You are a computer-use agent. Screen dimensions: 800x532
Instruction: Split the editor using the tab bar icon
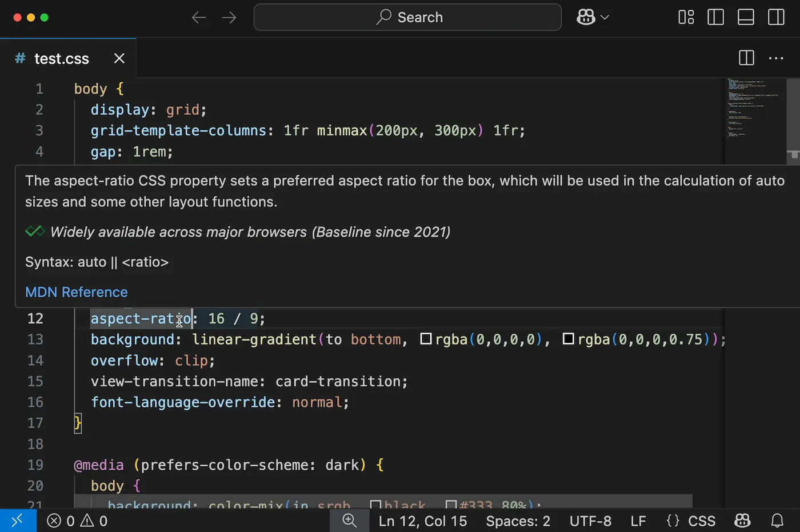(746, 58)
